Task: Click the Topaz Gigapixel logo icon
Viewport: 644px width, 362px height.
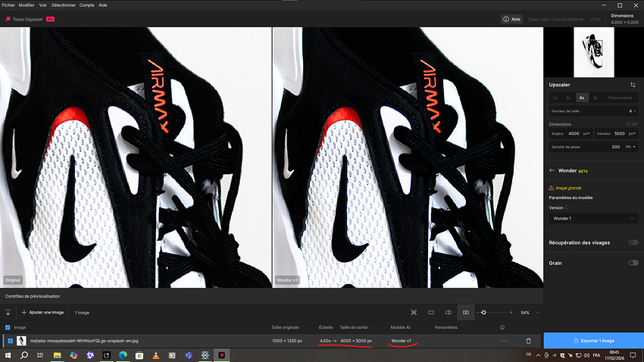Action: 8,19
